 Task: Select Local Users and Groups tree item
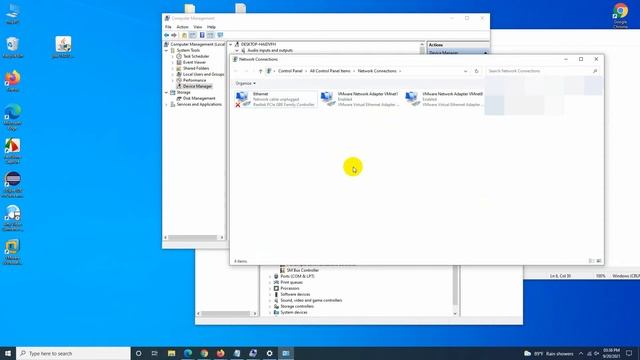[x=203, y=74]
